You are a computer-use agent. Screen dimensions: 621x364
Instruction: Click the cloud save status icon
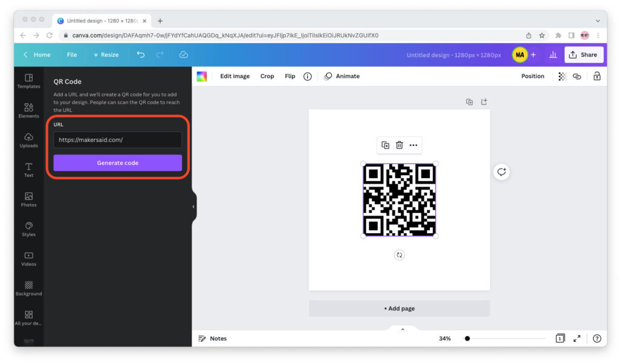tap(183, 55)
